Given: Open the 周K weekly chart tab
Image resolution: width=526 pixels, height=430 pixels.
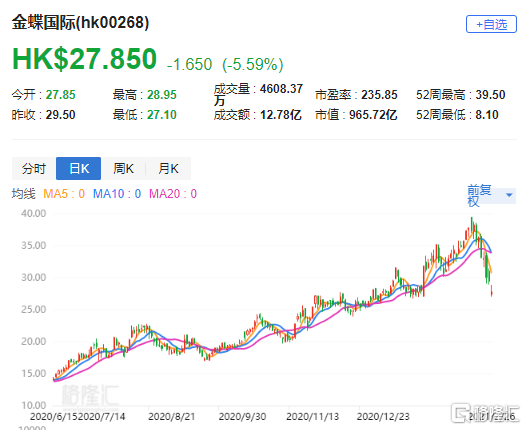Looking at the screenshot, I should 123,168.
